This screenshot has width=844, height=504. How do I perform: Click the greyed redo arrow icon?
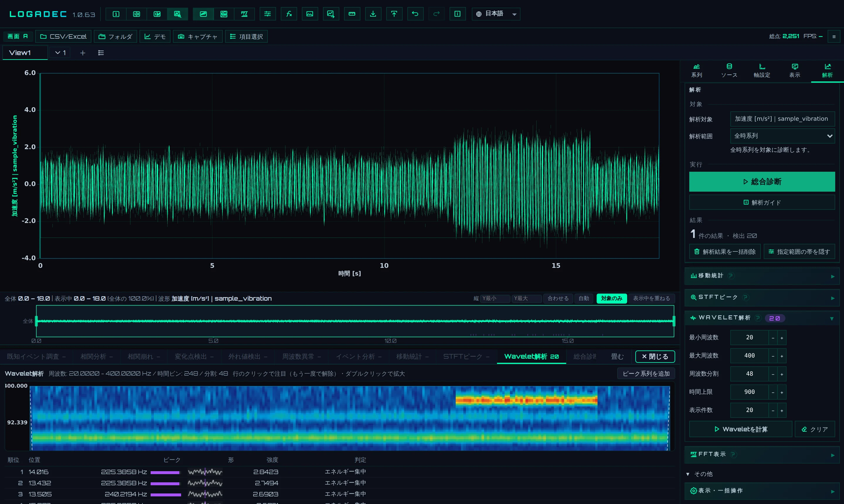pos(436,14)
